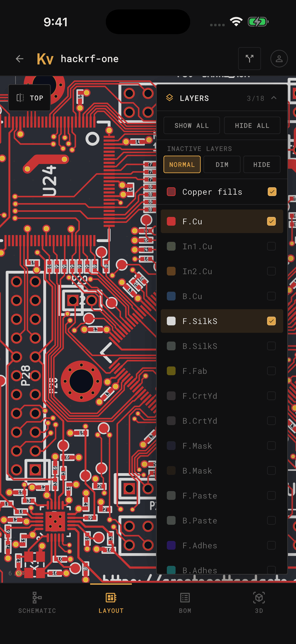Viewport: 296px width, 644px height.
Task: Go back with the arrow icon
Action: (20, 59)
